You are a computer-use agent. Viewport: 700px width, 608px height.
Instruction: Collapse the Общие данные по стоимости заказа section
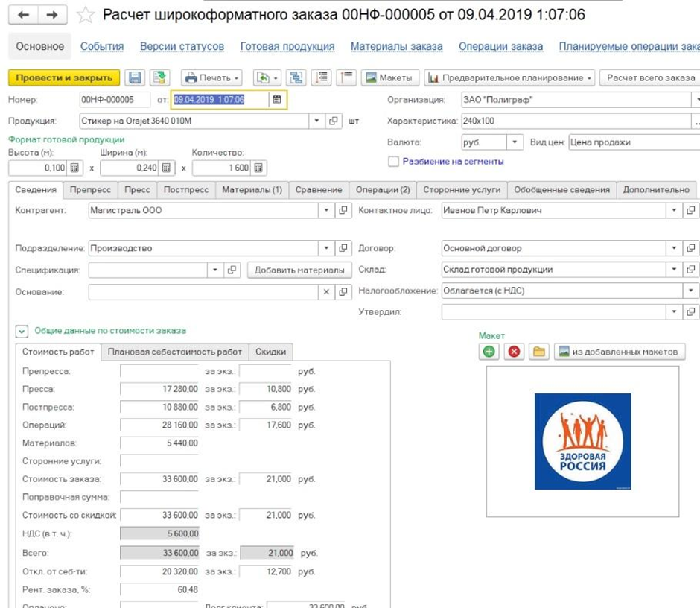coord(21,331)
